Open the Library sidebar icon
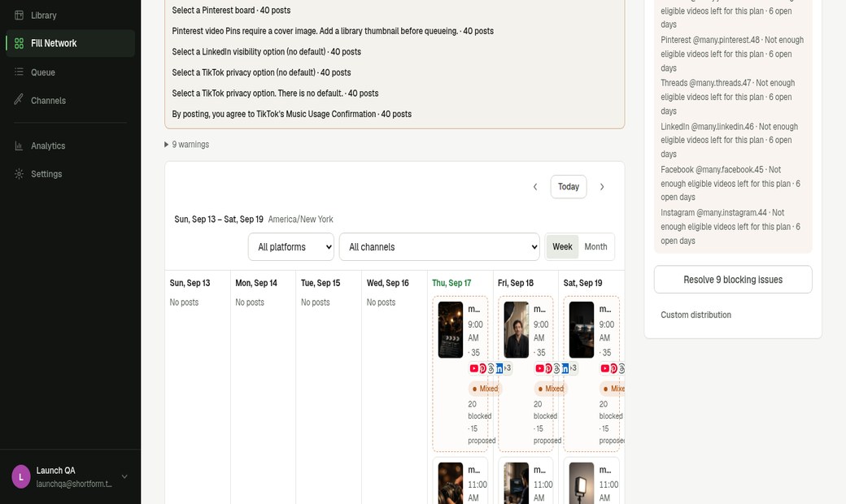Screen dimensions: 846x504 19,15
